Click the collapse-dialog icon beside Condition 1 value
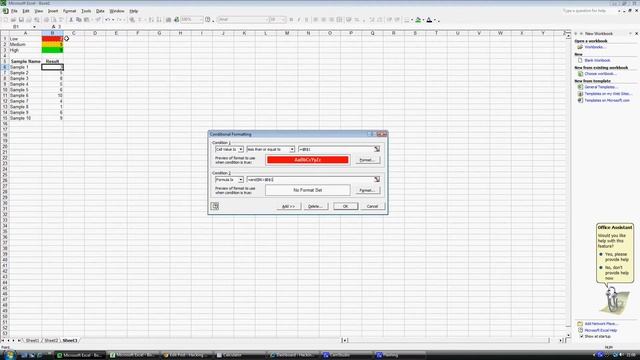Screen dimensions: 640x360 point(377,149)
